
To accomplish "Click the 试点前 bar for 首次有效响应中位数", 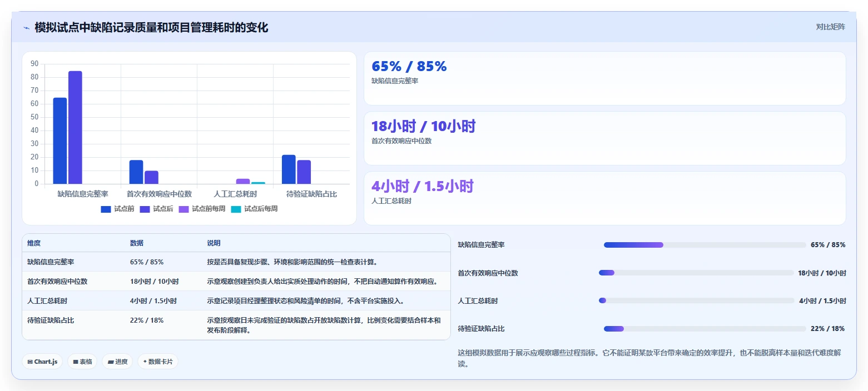I will pos(136,172).
